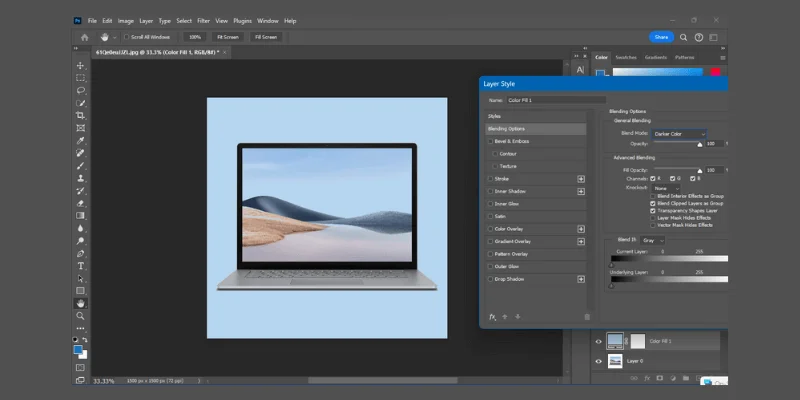
Task: Enable the Color Overlay checkbox
Action: tap(490, 229)
